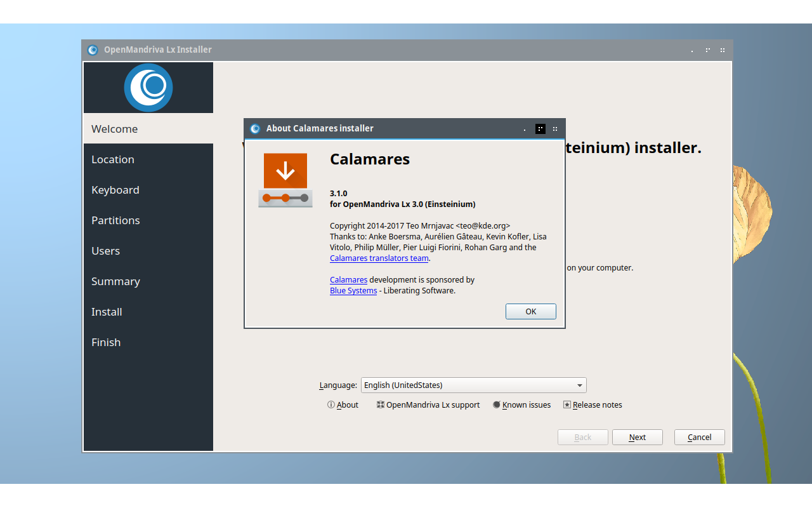Click the Calamares installer download icon

click(285, 180)
